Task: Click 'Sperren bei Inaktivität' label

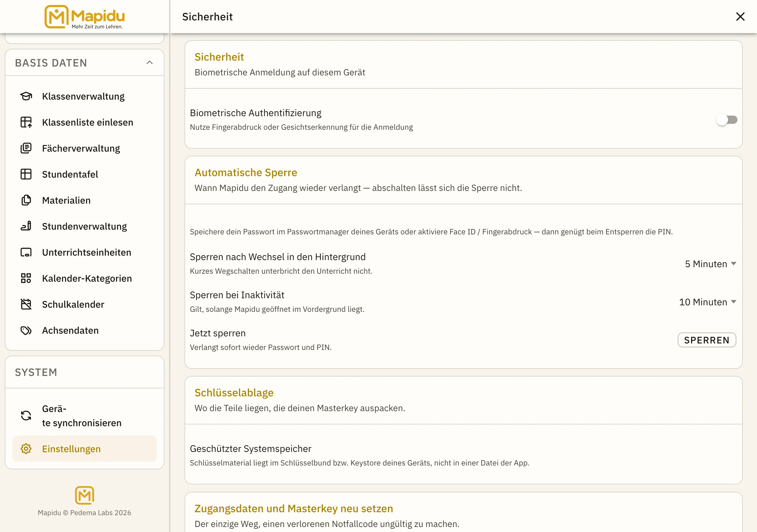Action: 237,295
